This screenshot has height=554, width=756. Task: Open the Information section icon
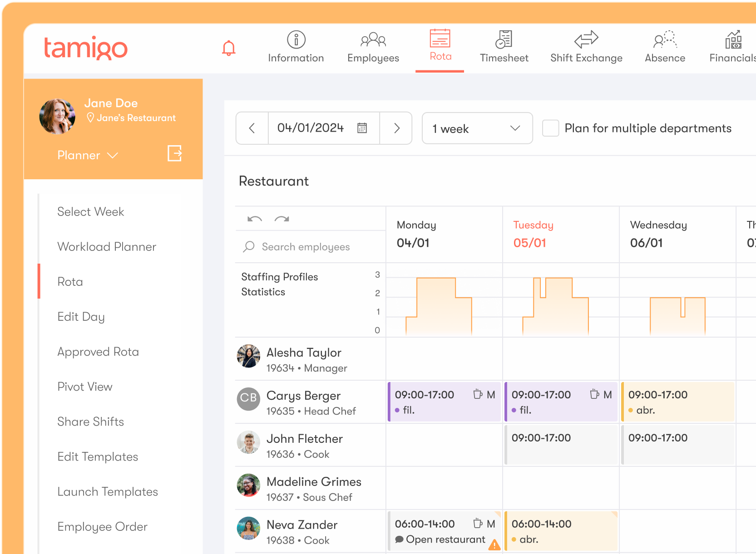(296, 40)
